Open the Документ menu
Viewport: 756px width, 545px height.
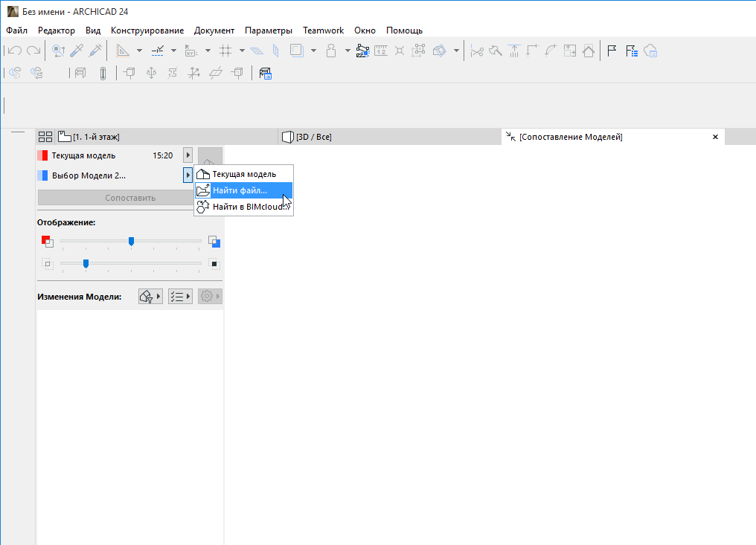pyautogui.click(x=214, y=30)
